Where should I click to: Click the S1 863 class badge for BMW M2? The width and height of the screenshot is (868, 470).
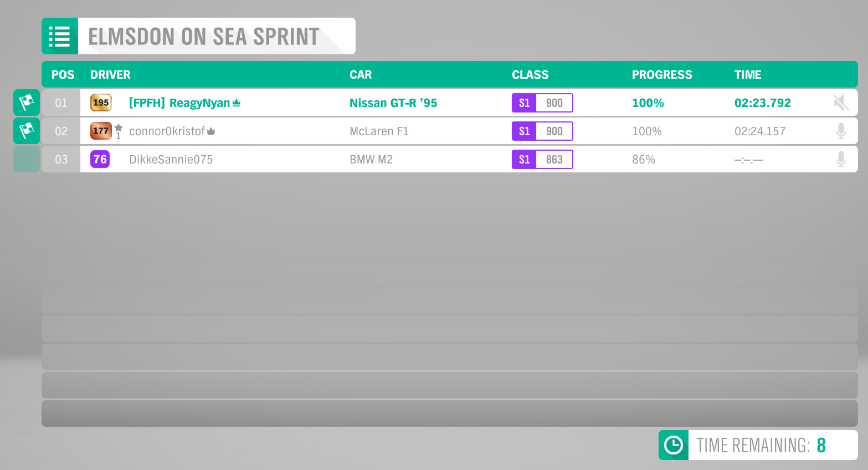(x=542, y=160)
